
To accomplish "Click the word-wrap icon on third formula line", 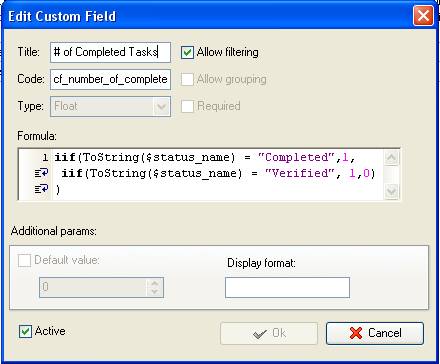I will click(42, 189).
